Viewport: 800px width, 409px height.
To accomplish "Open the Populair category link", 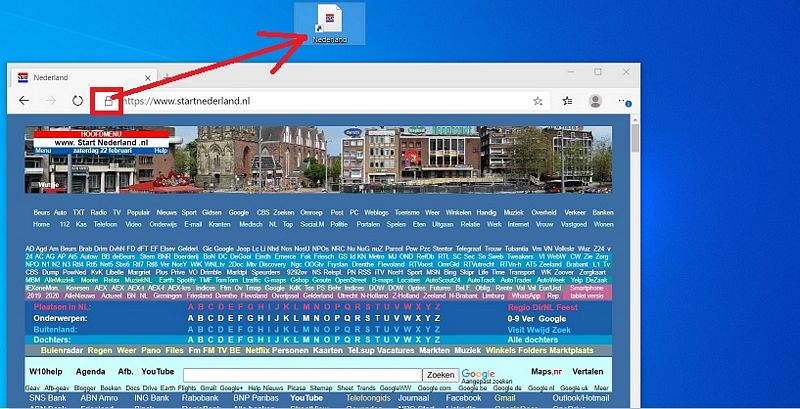I will (x=138, y=213).
